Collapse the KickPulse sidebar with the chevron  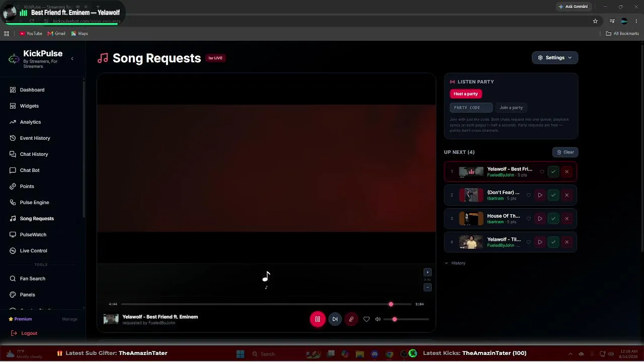(x=72, y=59)
